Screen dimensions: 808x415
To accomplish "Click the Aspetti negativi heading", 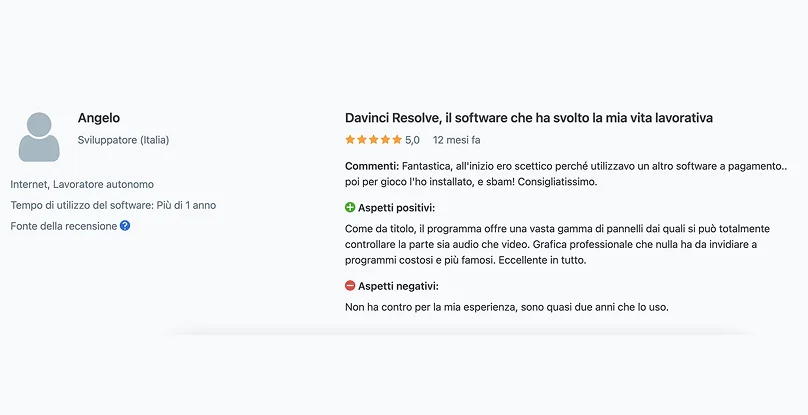I will click(398, 286).
